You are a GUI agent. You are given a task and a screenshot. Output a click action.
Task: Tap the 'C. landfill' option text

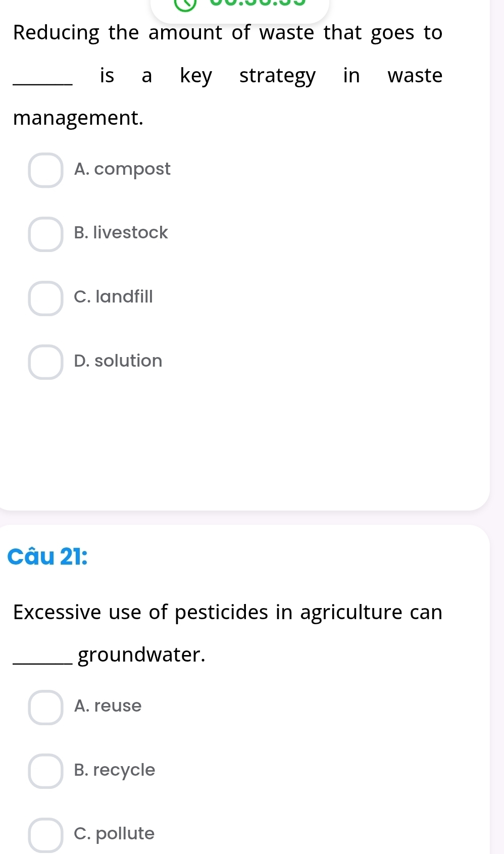(x=113, y=296)
